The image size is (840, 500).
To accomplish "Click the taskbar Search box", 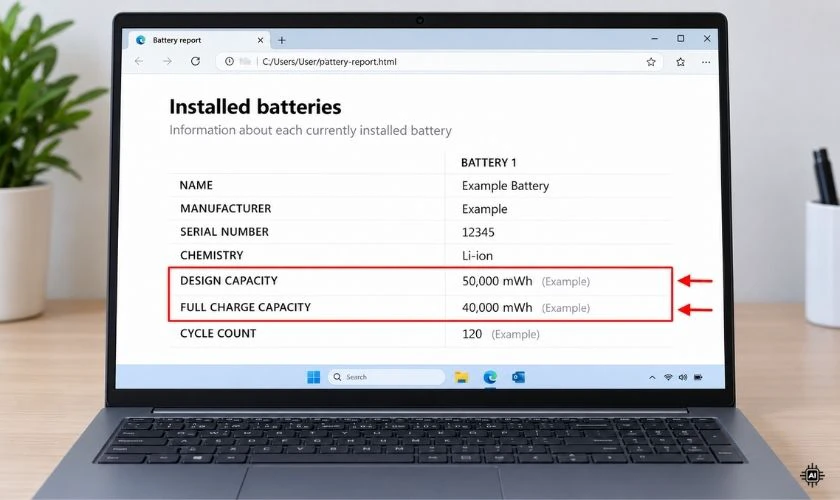I will 386,377.
